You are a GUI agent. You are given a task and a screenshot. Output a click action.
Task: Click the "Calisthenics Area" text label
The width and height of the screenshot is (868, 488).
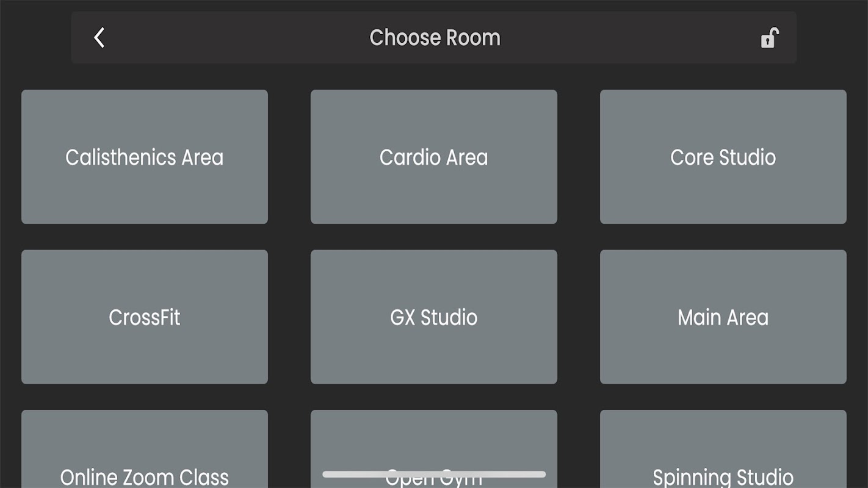pyautogui.click(x=145, y=157)
